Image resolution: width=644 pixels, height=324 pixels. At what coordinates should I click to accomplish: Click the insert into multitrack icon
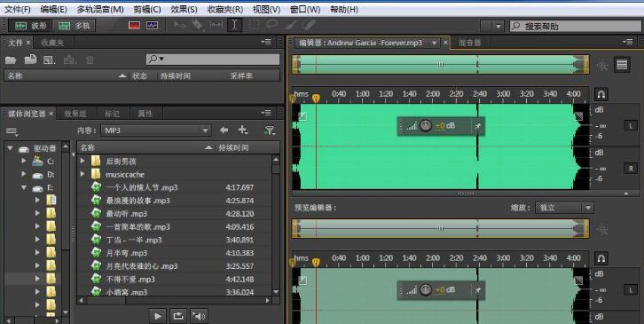click(x=69, y=60)
